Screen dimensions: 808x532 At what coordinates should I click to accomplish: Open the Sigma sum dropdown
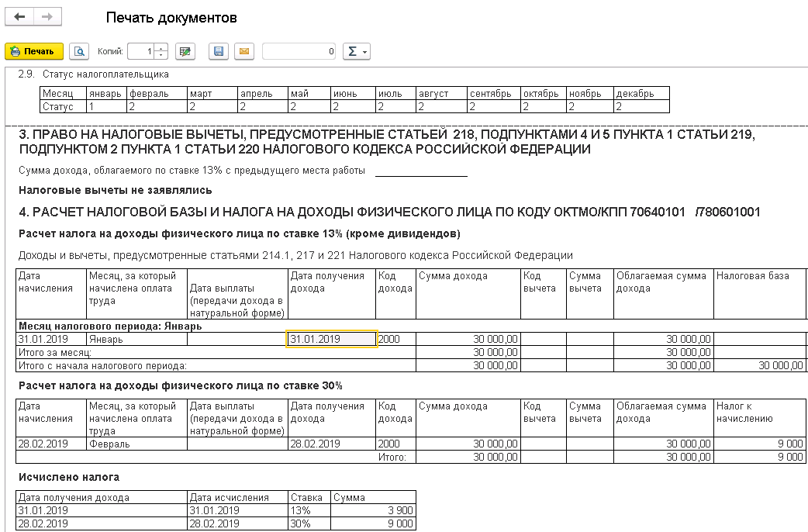(x=357, y=51)
